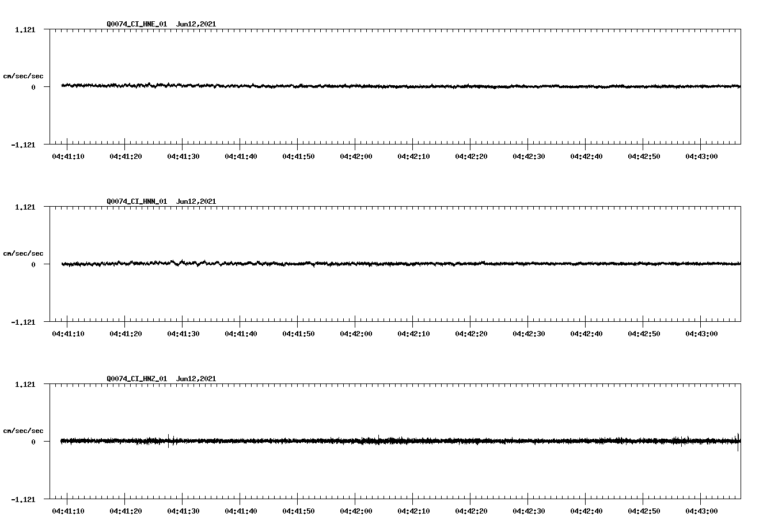Click the 1.121 upper axis value on HNN plot

pyautogui.click(x=25, y=207)
